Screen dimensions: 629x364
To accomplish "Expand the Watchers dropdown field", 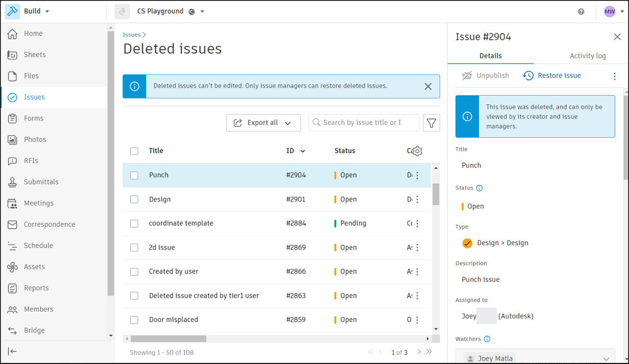I will pyautogui.click(x=606, y=359).
